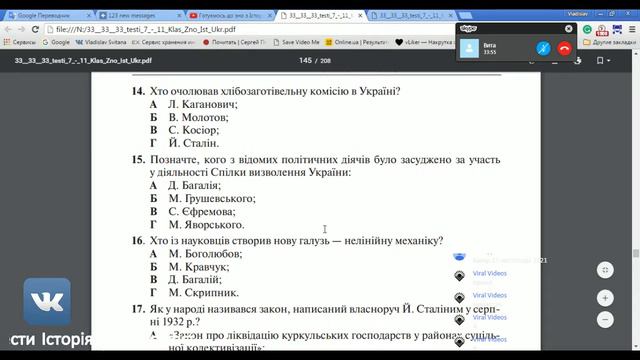The width and height of the screenshot is (640, 360).
Task: Fit the PDF to page
Action: 605,270
